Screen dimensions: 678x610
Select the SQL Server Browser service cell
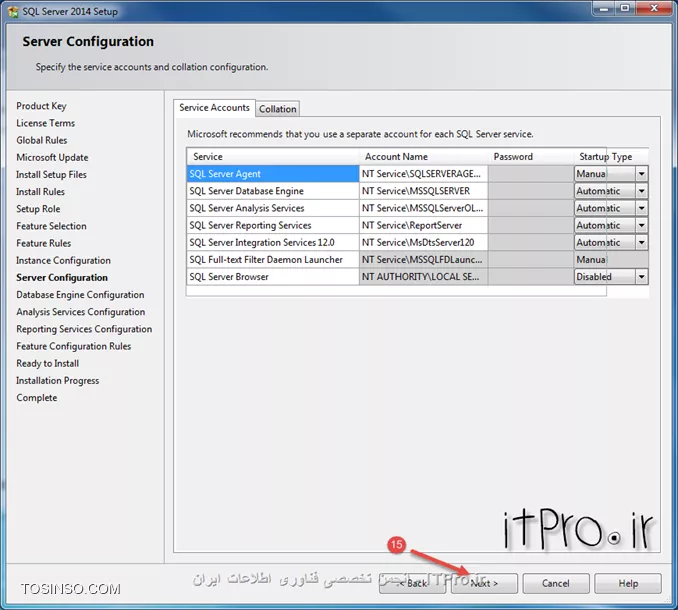point(273,277)
